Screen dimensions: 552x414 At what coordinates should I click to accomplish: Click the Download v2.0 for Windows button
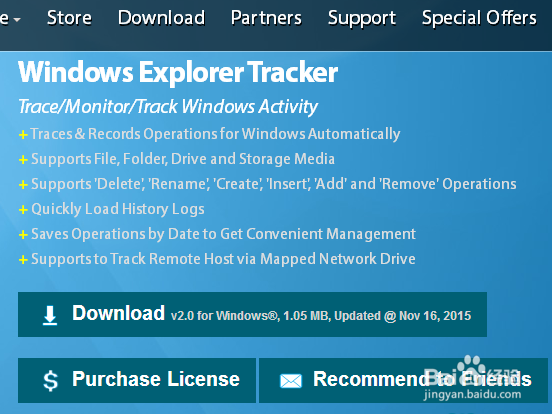[x=252, y=314]
